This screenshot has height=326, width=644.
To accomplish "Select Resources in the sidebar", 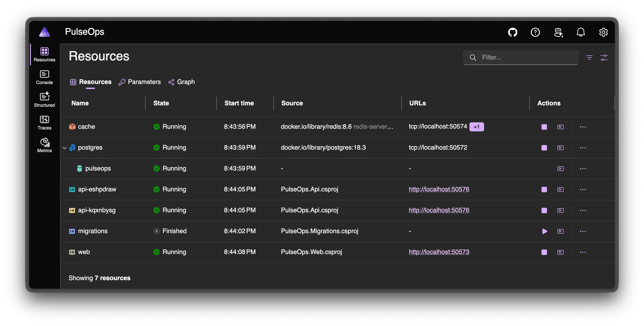I will click(x=45, y=54).
